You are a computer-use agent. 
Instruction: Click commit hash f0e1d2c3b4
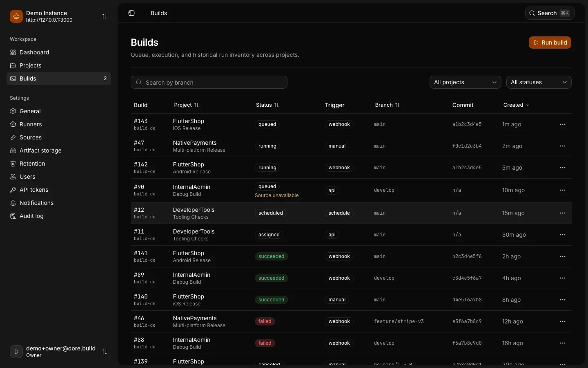[467, 146]
